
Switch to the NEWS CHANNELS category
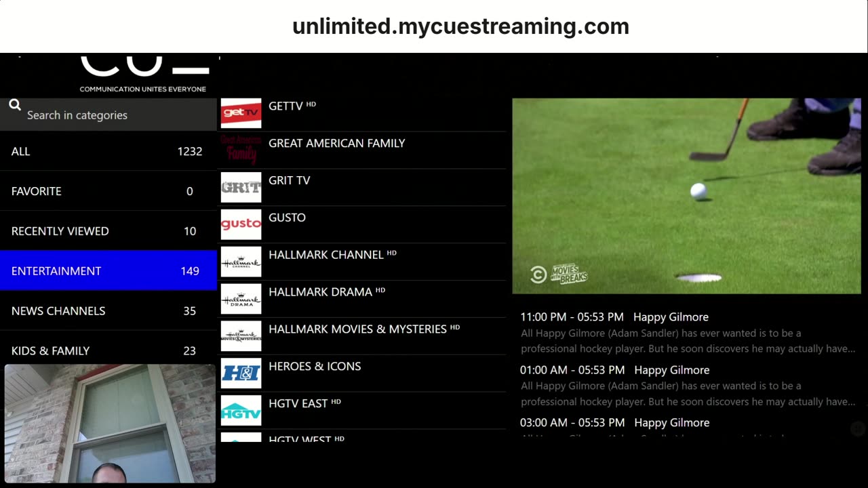[108, 310]
